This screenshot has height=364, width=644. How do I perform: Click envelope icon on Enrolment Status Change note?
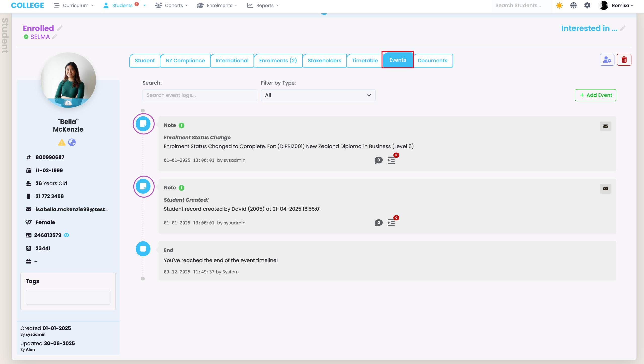tap(605, 126)
